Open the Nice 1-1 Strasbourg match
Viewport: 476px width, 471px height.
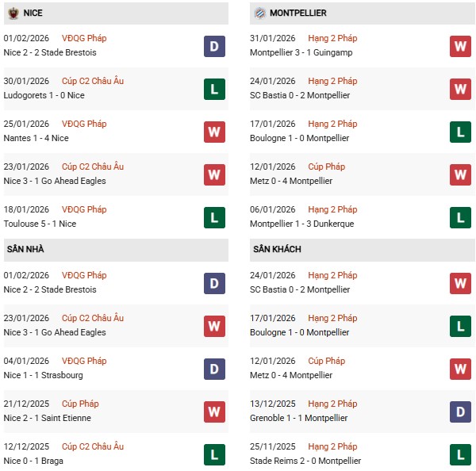coord(44,375)
